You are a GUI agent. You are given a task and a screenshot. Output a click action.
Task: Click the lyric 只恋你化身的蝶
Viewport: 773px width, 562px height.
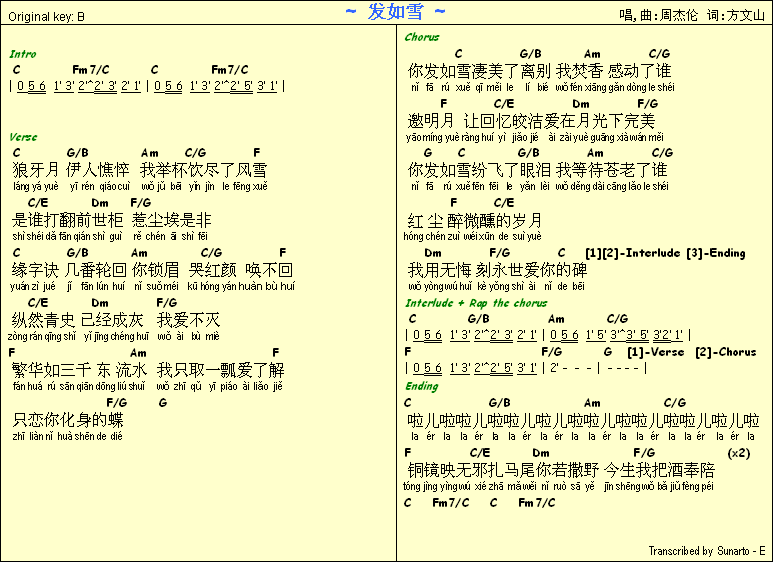point(68,420)
